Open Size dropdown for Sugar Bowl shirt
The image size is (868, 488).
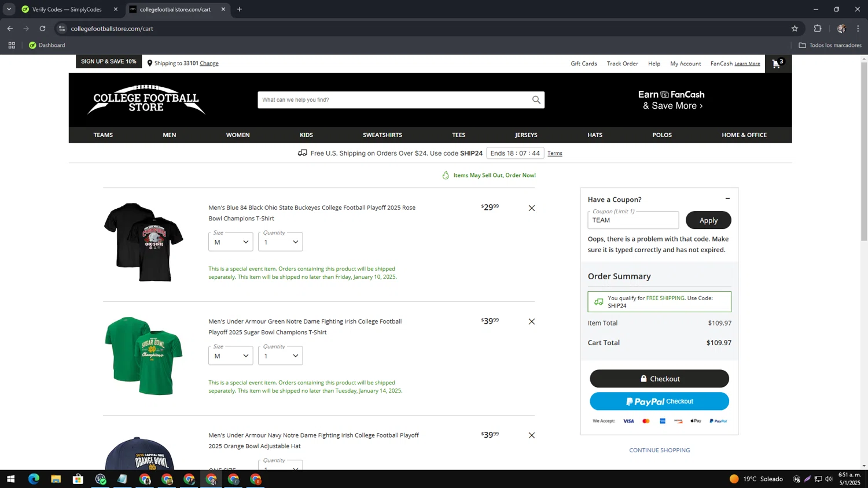pyautogui.click(x=231, y=356)
